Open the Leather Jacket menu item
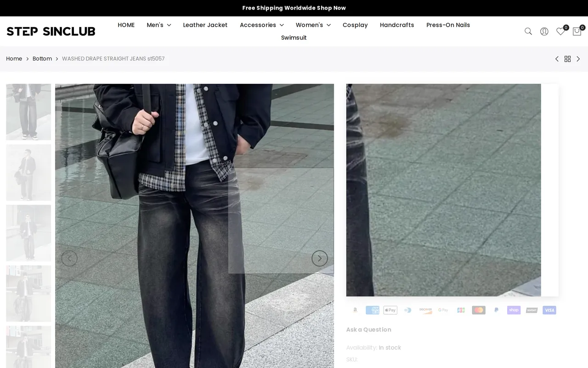 205,25
